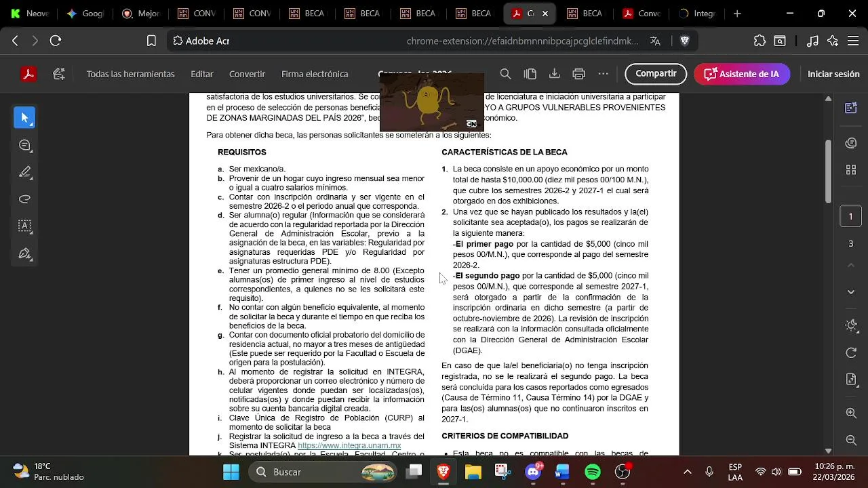Open the volume speaker icon in system tray
This screenshot has width=868, height=488.
776,472
